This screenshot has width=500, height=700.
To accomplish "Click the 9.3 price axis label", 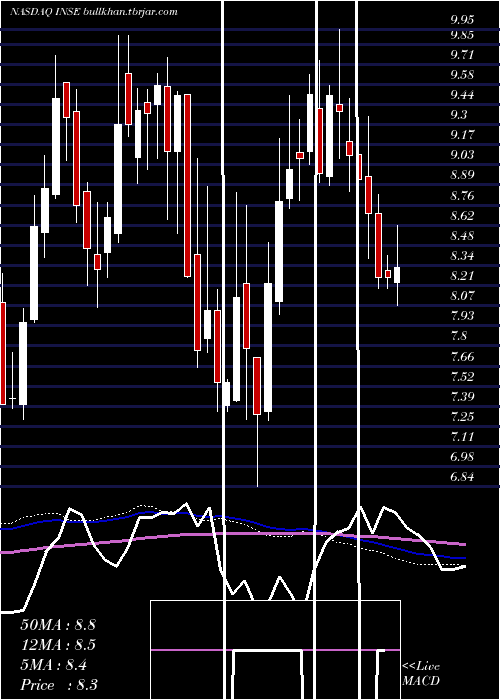I will click(x=459, y=115).
